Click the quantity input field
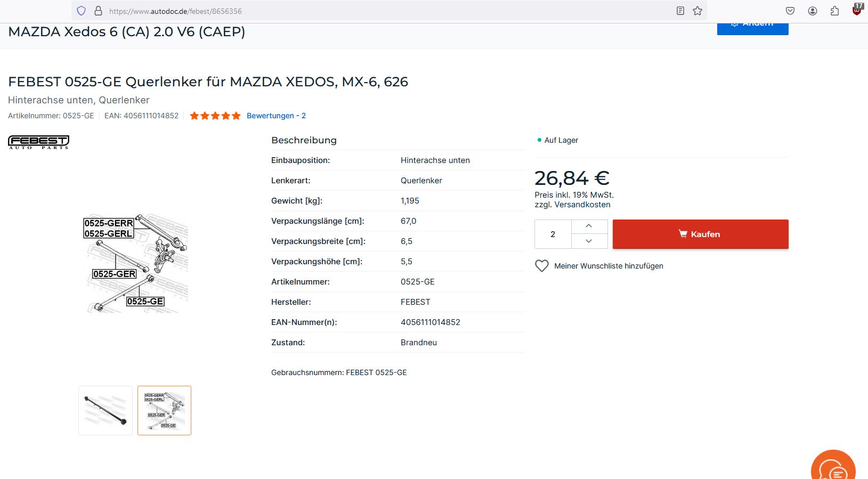This screenshot has height=479, width=868. pos(553,234)
